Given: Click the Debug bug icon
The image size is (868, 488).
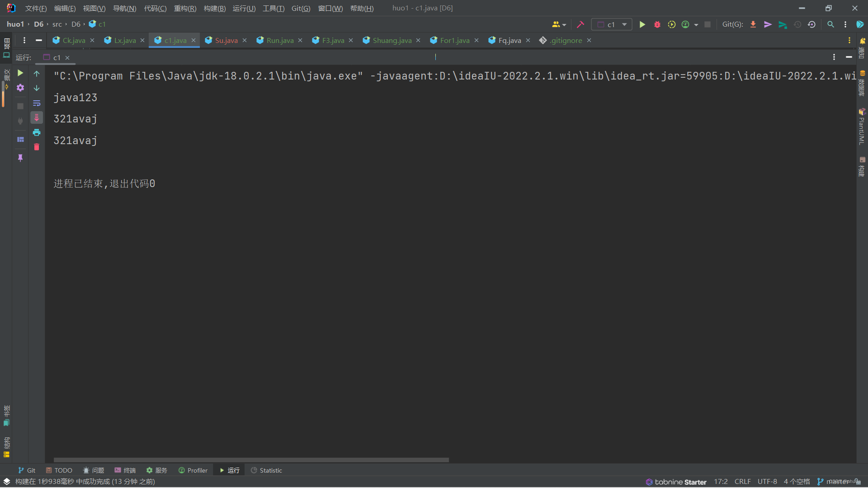Looking at the screenshot, I should click(657, 24).
